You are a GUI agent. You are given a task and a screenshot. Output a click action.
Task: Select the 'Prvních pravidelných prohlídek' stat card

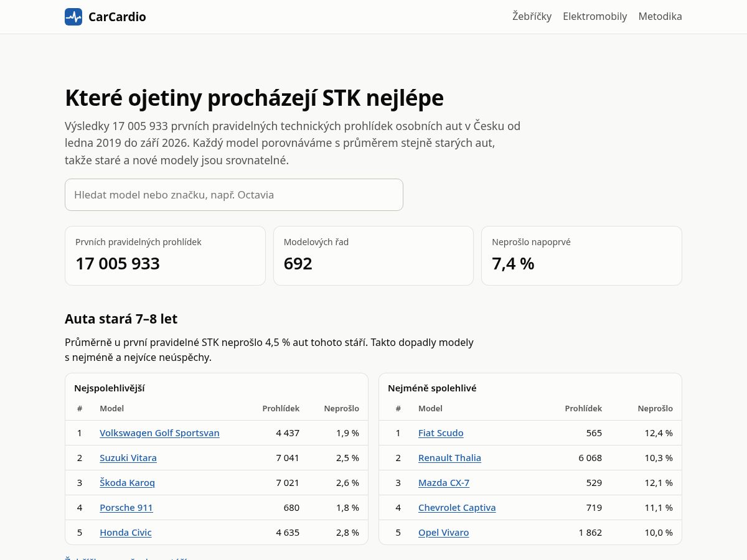point(165,256)
